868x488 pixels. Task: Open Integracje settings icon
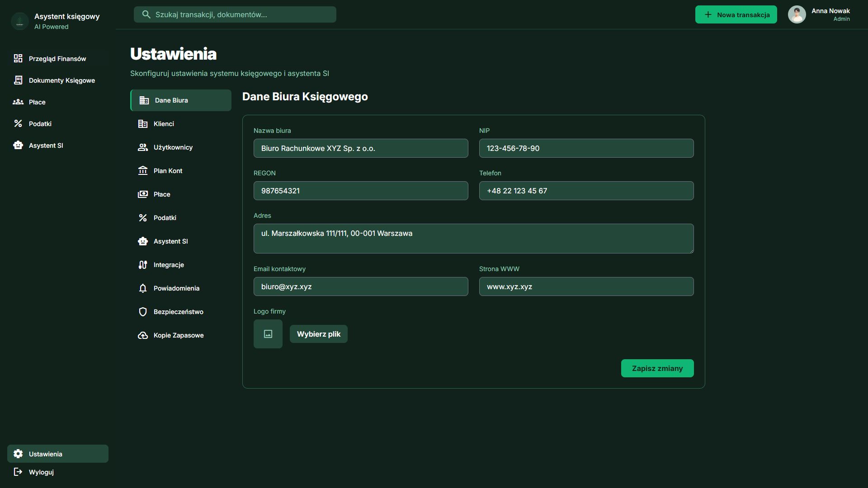click(143, 265)
